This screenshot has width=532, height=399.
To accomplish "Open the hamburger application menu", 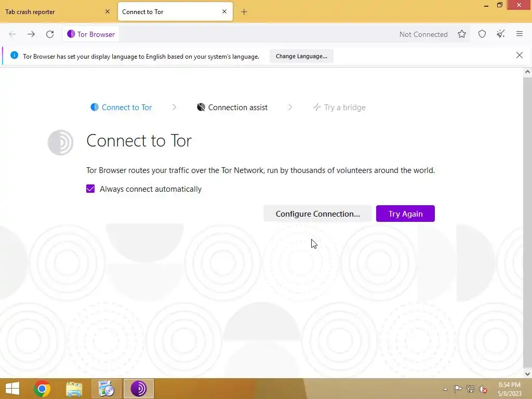I will click(x=520, y=34).
